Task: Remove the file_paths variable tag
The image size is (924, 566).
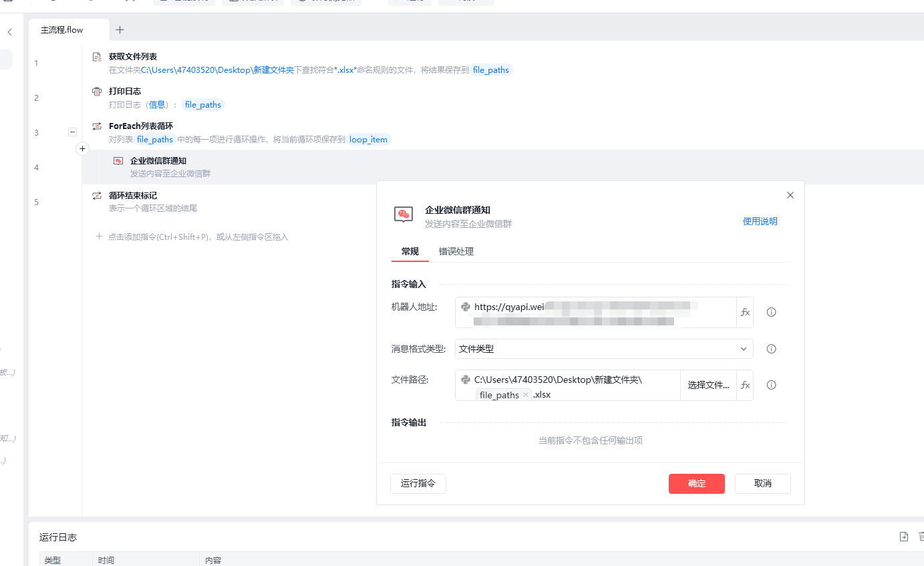Action: 526,395
